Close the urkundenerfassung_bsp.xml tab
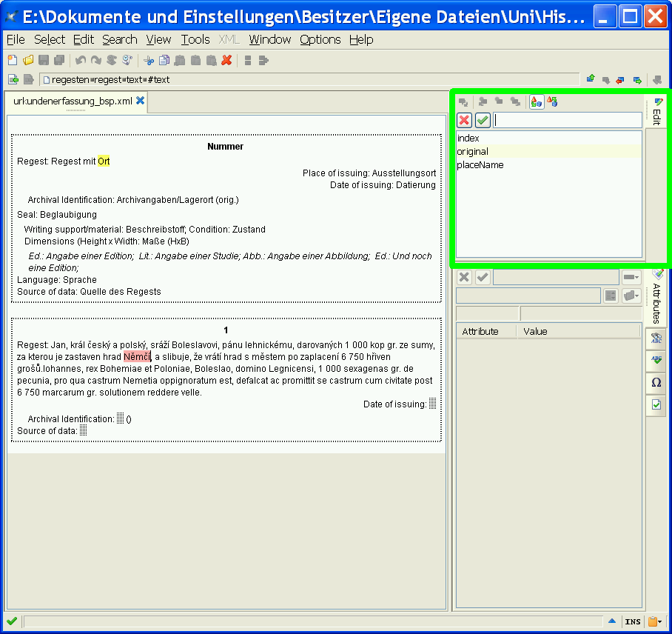This screenshot has height=634, width=672. coord(140,101)
